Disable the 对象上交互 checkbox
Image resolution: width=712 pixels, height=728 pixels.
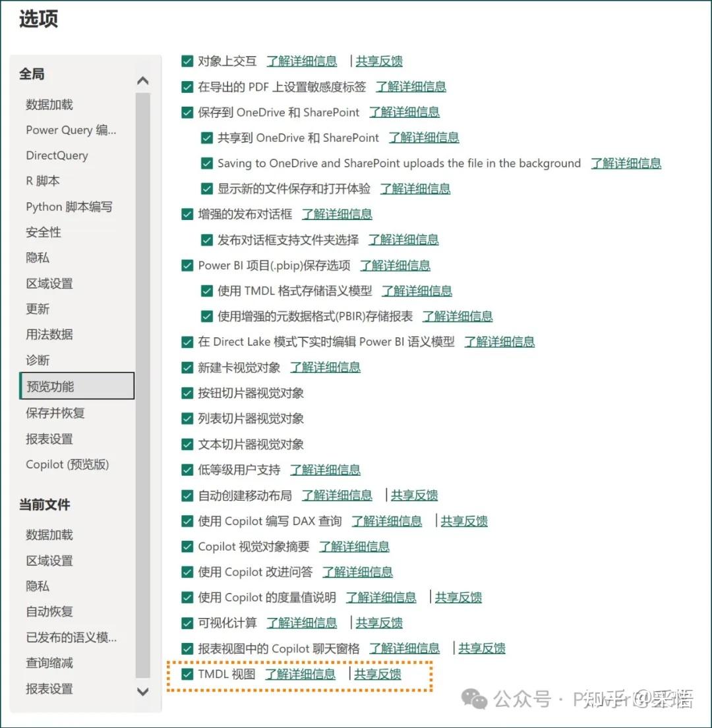(187, 61)
